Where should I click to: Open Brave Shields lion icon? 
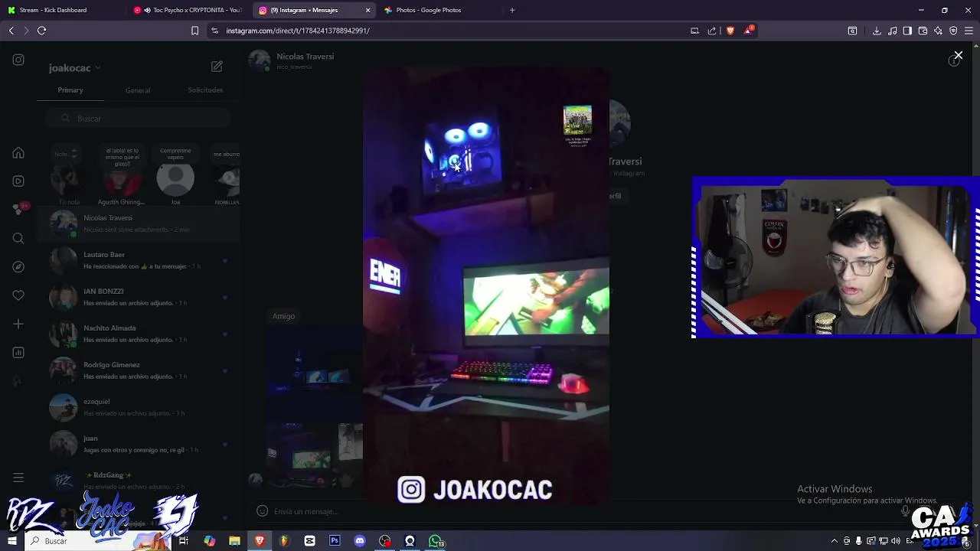[730, 31]
